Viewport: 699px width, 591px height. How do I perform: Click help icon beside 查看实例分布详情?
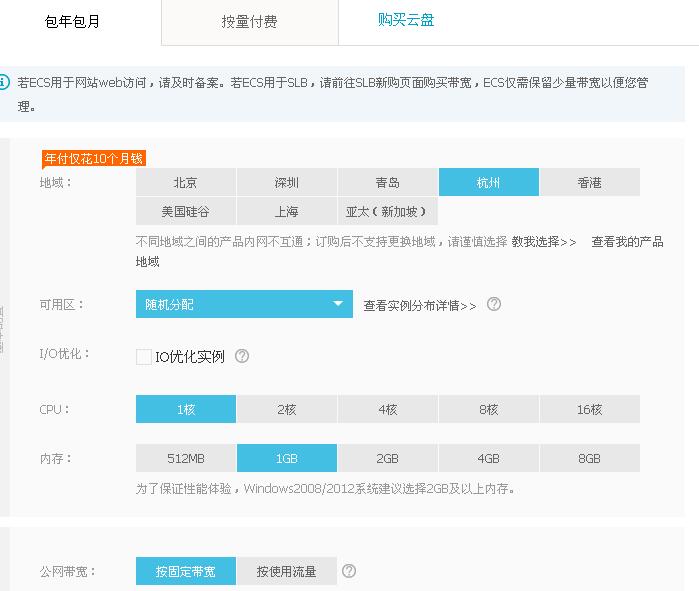(x=494, y=305)
